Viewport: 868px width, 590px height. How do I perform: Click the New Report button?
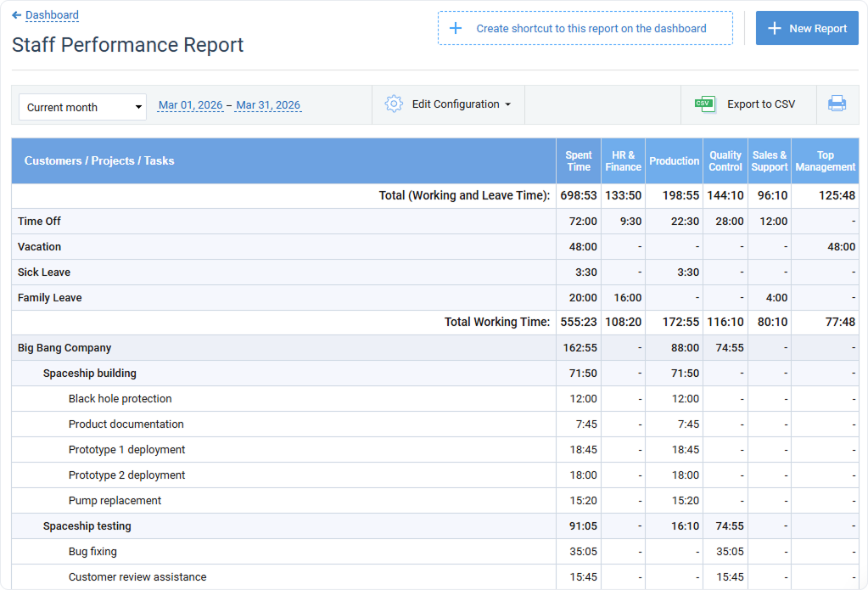coord(807,28)
